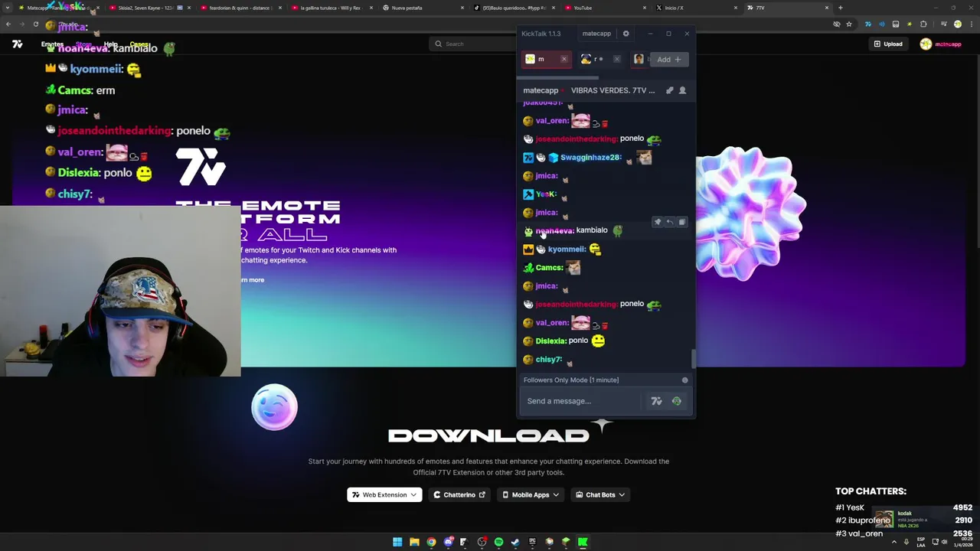
Task: Expand the Web Extension dropdown
Action: coord(384,495)
